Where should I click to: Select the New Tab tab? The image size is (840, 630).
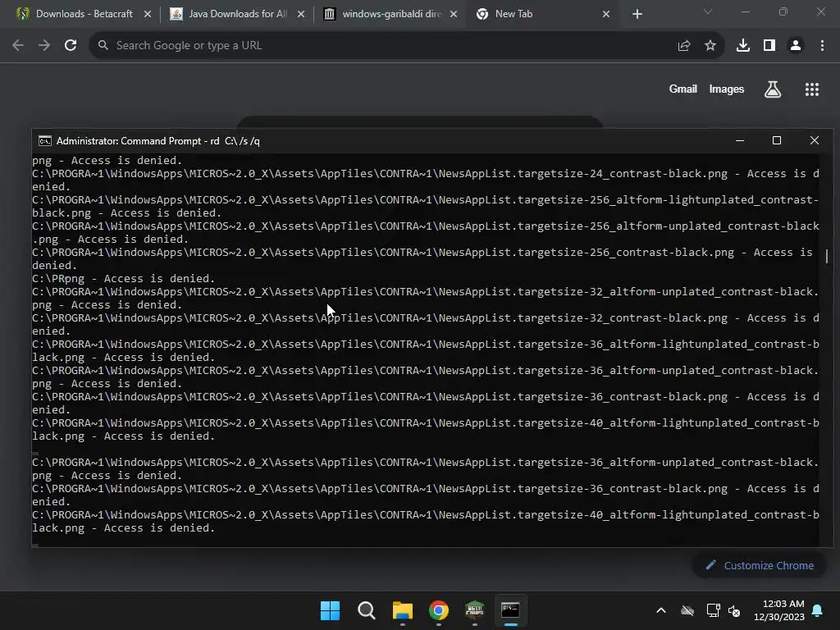click(544, 14)
